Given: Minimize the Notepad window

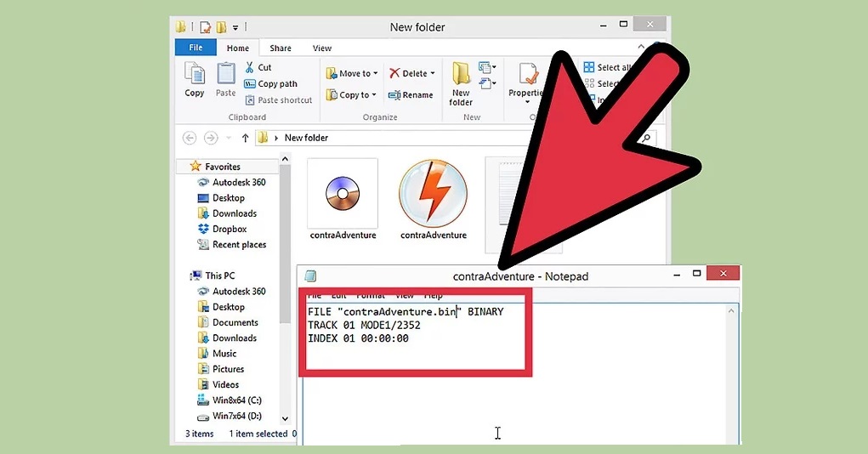Looking at the screenshot, I should coord(677,275).
